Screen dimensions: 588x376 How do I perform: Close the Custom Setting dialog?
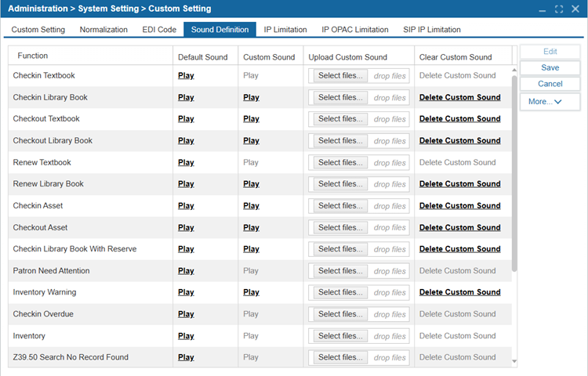(575, 9)
